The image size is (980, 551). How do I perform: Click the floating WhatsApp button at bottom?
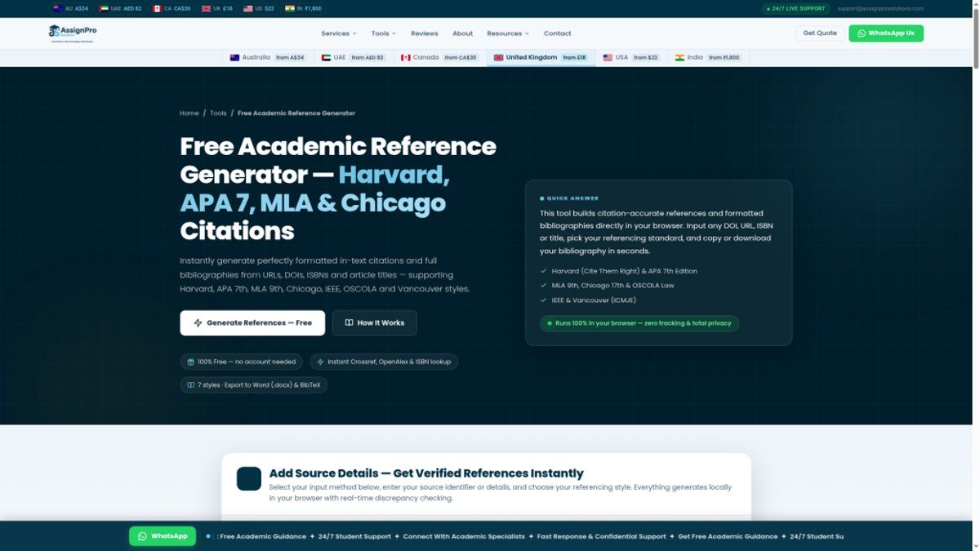point(163,536)
